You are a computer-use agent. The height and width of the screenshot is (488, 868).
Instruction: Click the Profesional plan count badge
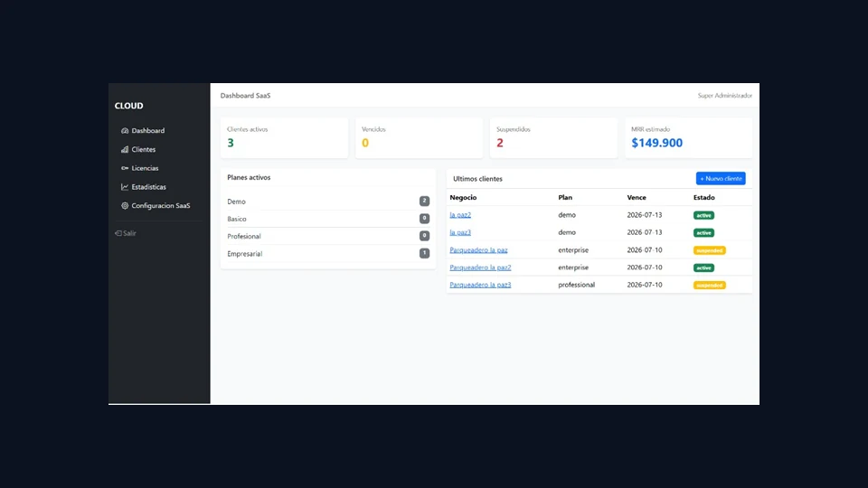pos(424,236)
